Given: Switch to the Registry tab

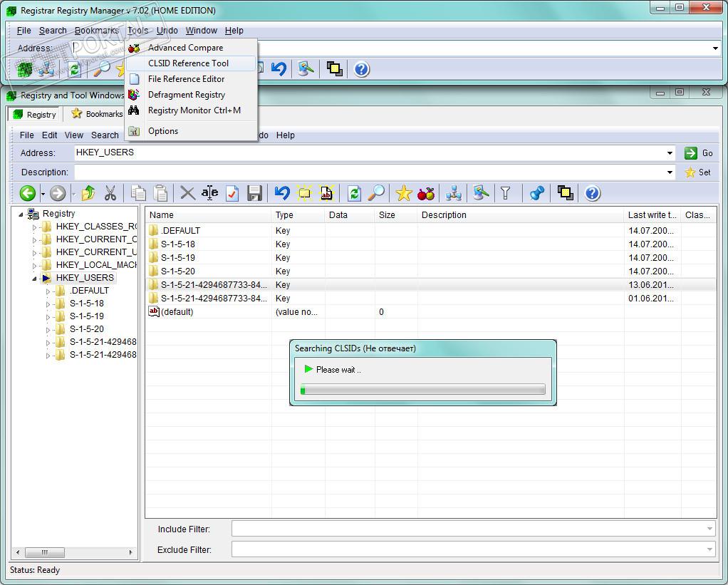Looking at the screenshot, I should pyautogui.click(x=35, y=114).
